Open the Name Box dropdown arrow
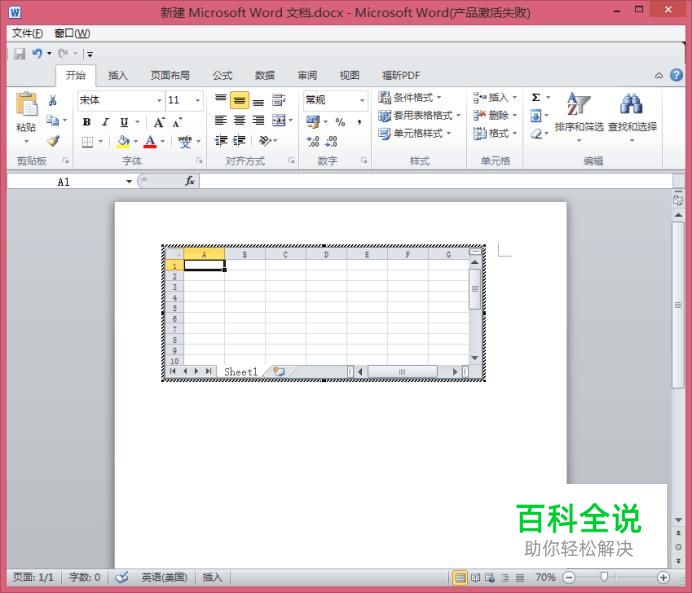The image size is (692, 593). 129,181
